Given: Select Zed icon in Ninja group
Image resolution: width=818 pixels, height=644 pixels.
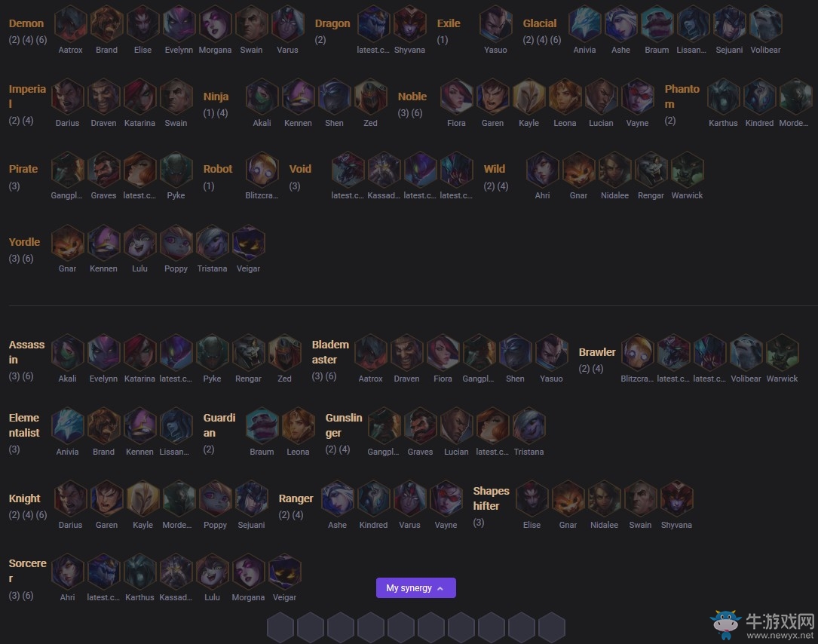Looking at the screenshot, I should click(x=370, y=97).
